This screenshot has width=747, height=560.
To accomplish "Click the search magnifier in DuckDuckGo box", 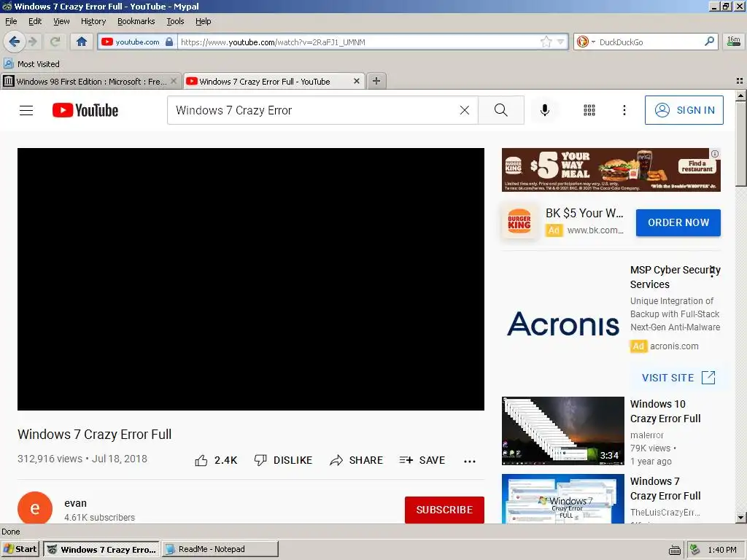I will point(709,42).
